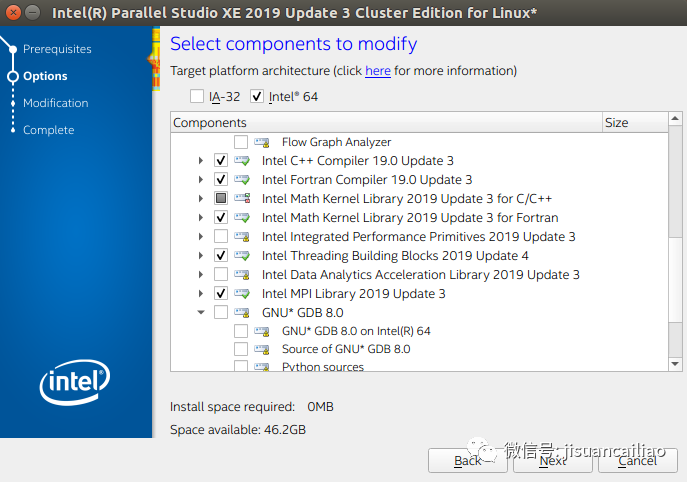The width and height of the screenshot is (687, 482).
Task: Select the Source of GNU* GDB 8.0 text
Action: point(346,349)
